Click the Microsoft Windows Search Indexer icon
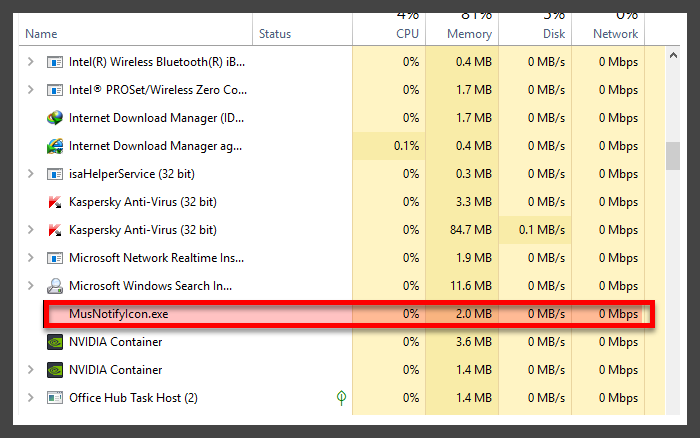The height and width of the screenshot is (438, 700). tap(55, 286)
